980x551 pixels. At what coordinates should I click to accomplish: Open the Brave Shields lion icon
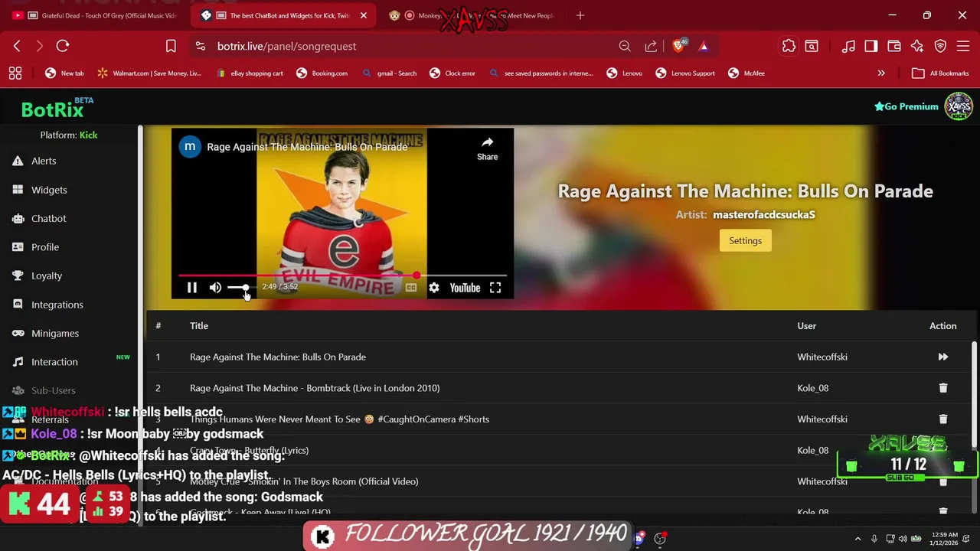pyautogui.click(x=678, y=46)
